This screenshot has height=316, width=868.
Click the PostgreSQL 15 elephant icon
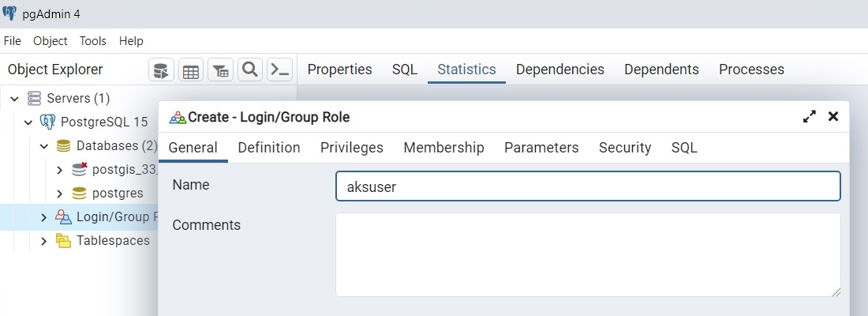tap(47, 122)
